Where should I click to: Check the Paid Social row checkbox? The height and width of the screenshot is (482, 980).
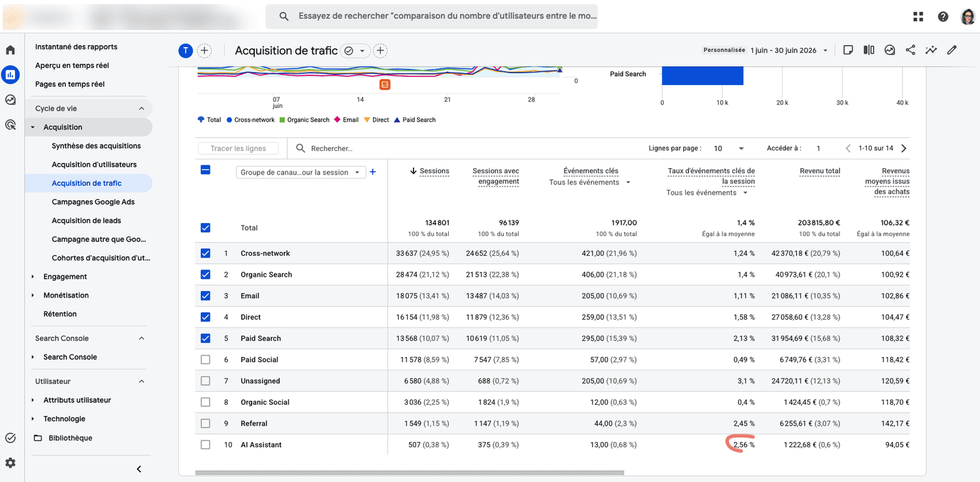click(x=206, y=360)
